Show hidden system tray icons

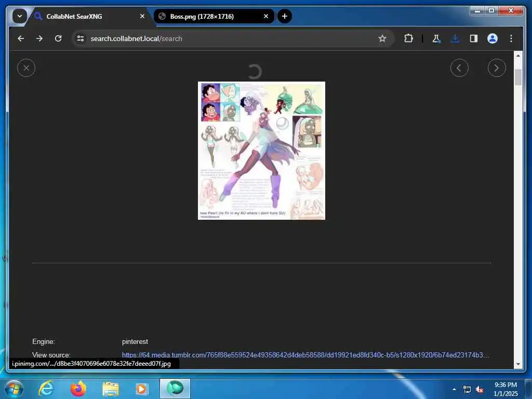tap(454, 389)
